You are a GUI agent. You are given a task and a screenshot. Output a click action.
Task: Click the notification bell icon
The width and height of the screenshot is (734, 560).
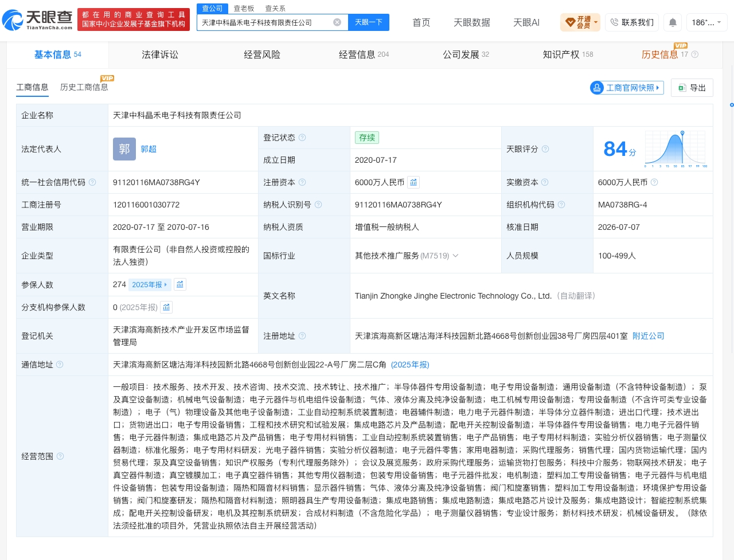click(x=673, y=22)
